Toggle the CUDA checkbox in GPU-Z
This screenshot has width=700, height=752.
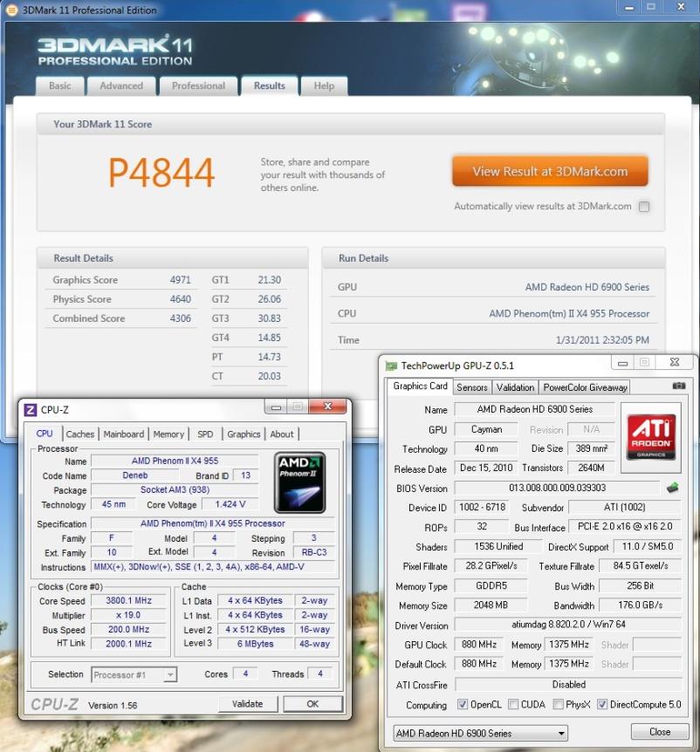point(513,704)
